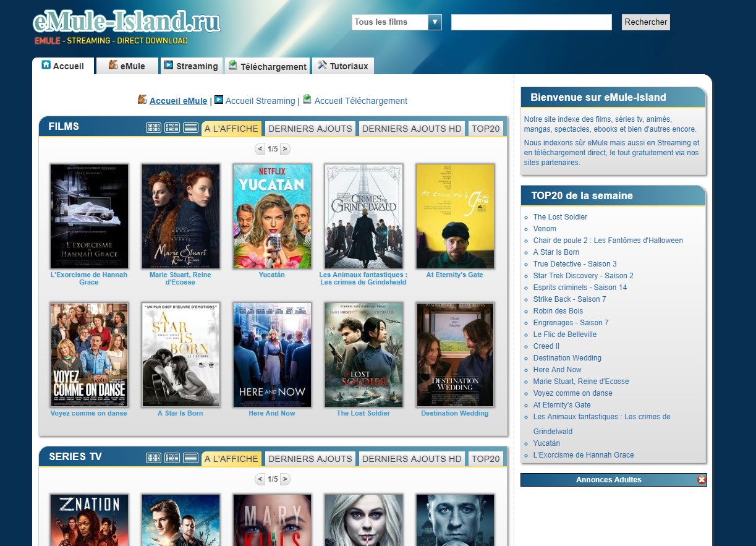Select Films 'DERNIERS AJOUTS HD' tab
Viewport: 756px width, 546px height.
412,129
